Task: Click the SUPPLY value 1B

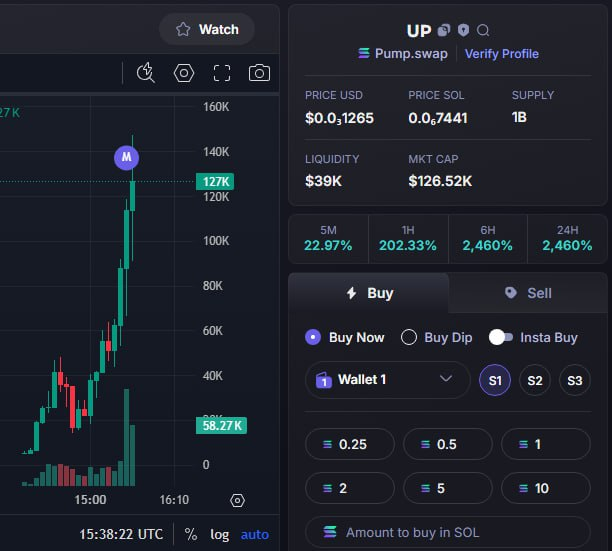Action: tap(519, 117)
